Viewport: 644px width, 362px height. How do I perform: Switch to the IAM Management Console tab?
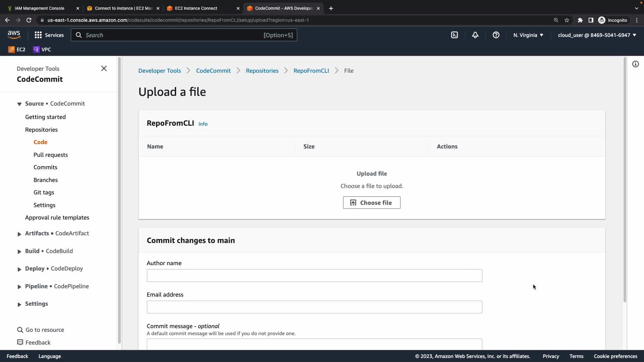40,8
